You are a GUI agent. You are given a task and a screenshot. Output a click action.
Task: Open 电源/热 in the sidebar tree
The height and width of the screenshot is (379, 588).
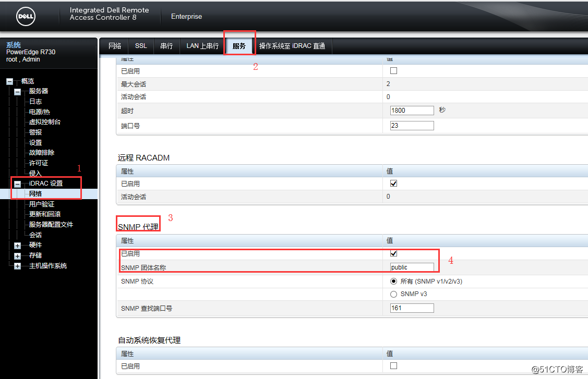[x=39, y=112]
